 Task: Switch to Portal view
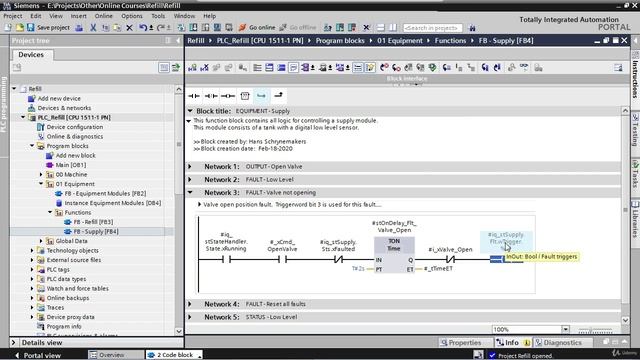coord(38,355)
